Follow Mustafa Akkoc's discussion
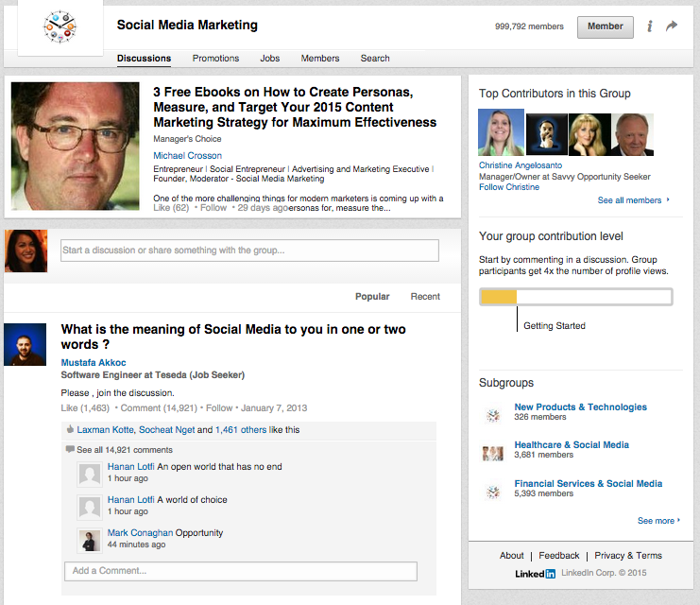Screen dimensions: 700x605 [x=219, y=408]
